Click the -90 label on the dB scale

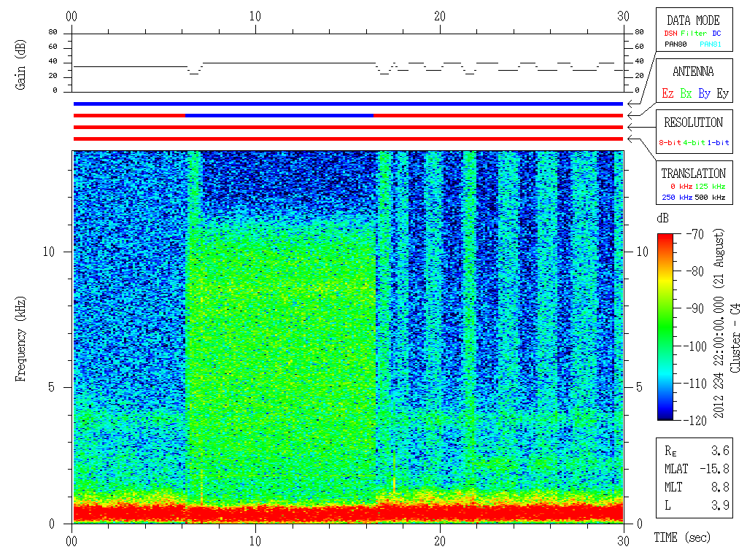(x=695, y=308)
